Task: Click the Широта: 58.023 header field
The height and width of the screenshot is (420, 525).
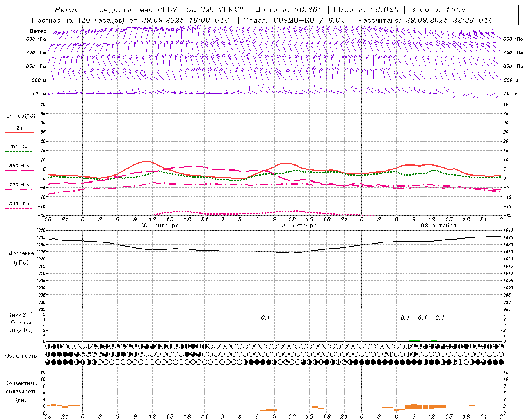Action: pyautogui.click(x=366, y=10)
